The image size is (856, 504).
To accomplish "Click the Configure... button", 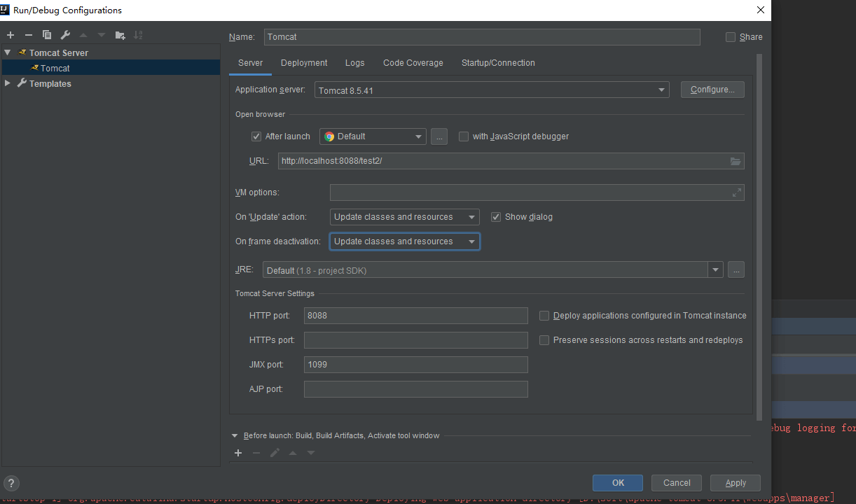I will click(x=712, y=90).
